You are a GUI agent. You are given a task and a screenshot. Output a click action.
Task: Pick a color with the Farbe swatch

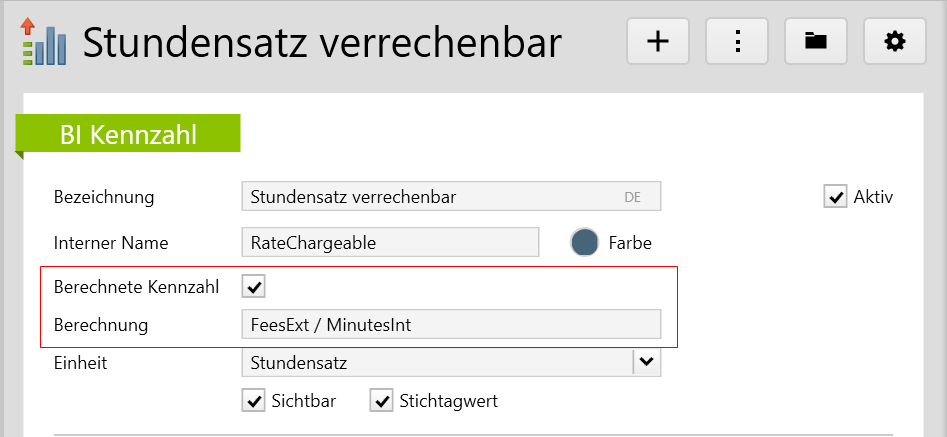(x=584, y=242)
